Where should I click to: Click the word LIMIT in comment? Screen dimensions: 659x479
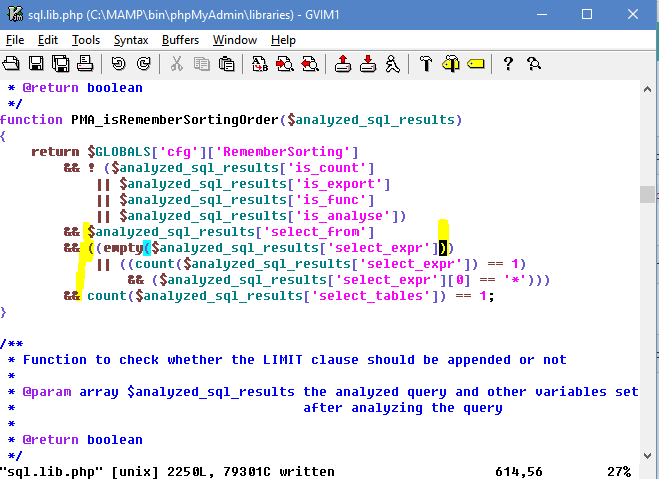point(282,360)
